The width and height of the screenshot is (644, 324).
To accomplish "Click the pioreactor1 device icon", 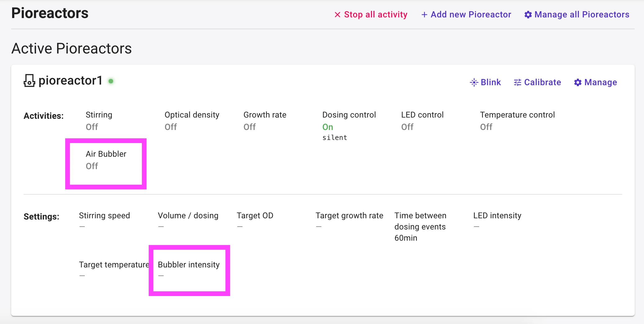I will (29, 81).
